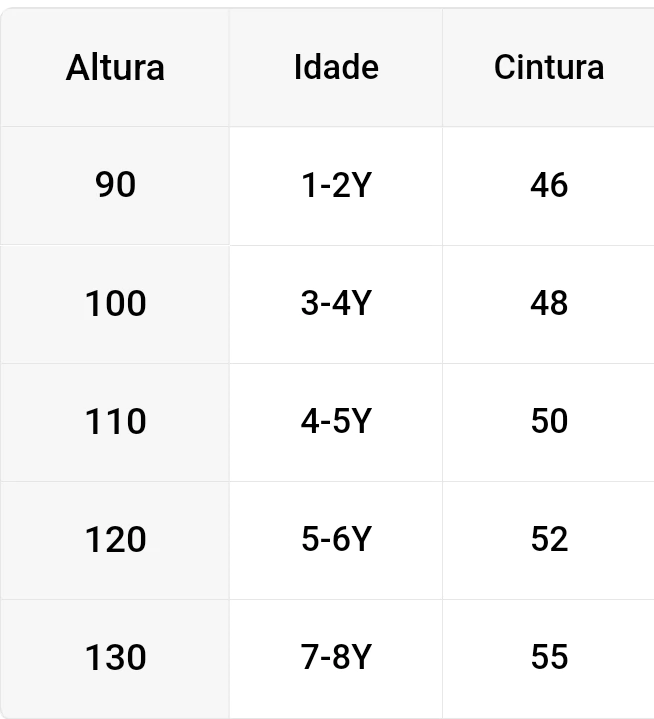Select the waist value 48
Screen dimensions: 654x719
pos(548,303)
